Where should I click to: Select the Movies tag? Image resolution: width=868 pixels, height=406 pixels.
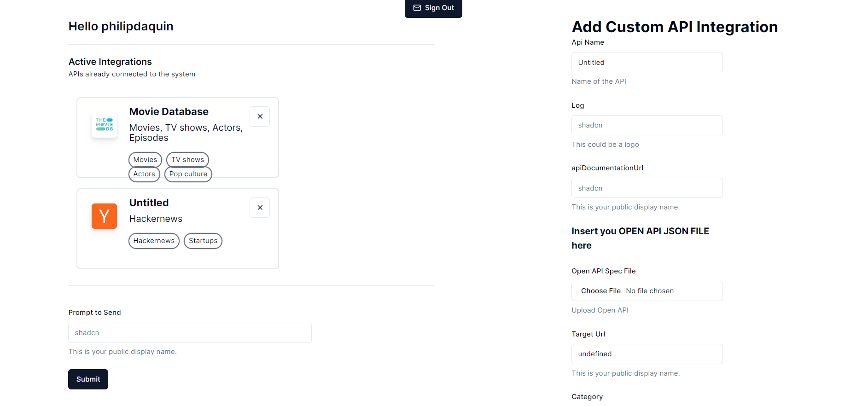[x=145, y=160]
